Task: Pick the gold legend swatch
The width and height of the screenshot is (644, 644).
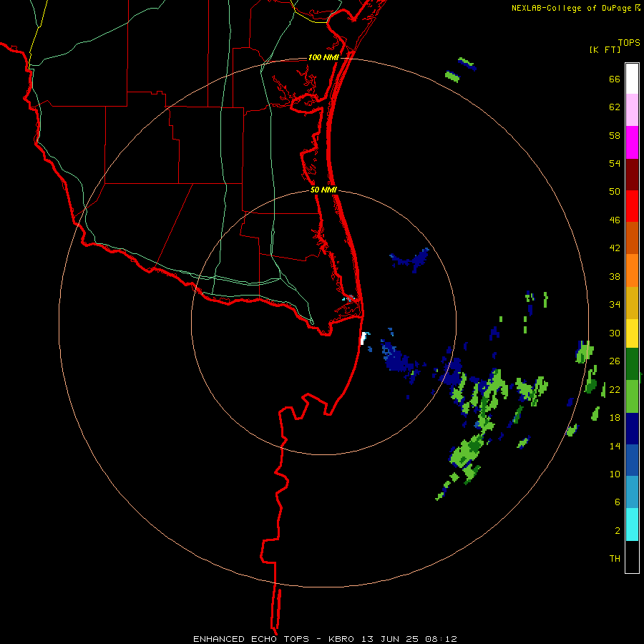Action: tap(632, 303)
